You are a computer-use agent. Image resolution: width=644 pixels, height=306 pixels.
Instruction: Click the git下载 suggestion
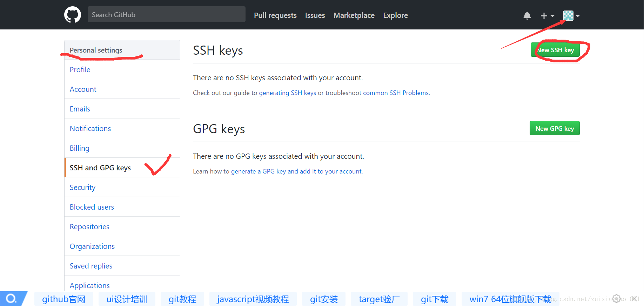435,299
